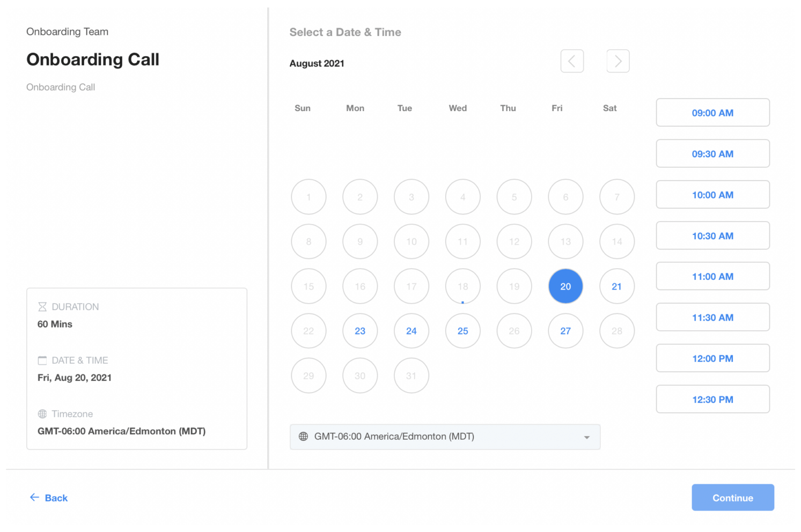The image size is (801, 532).
Task: Click the August 2021 month label
Action: (x=317, y=63)
